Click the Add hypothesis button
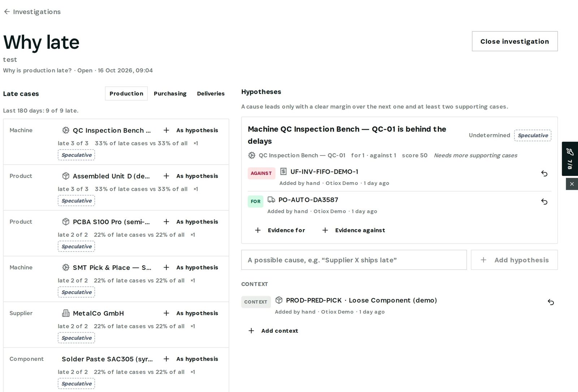578x392 pixels. [514, 260]
